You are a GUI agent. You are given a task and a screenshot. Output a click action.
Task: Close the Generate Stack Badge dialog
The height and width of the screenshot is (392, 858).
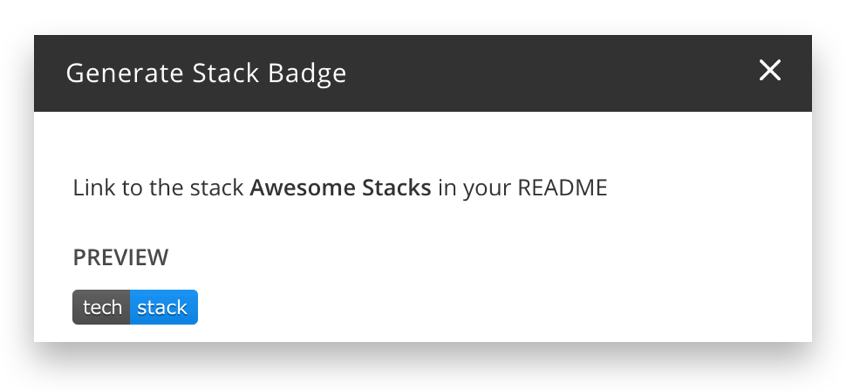coord(770,71)
